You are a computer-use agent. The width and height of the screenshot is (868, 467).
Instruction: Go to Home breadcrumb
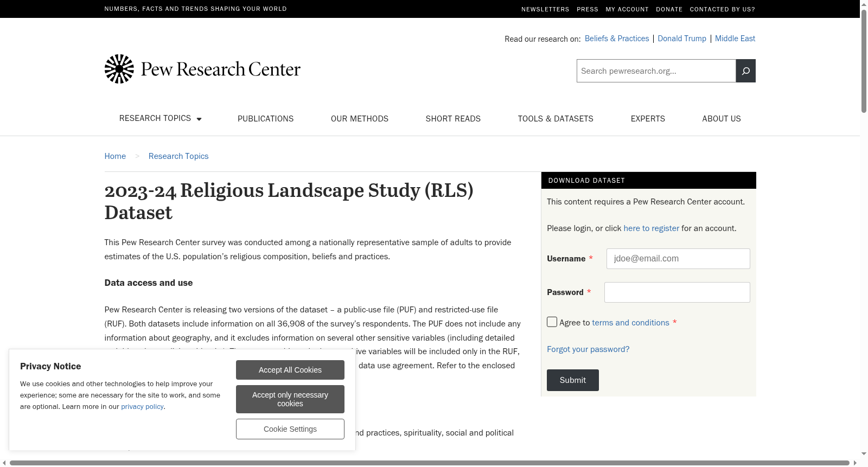115,156
